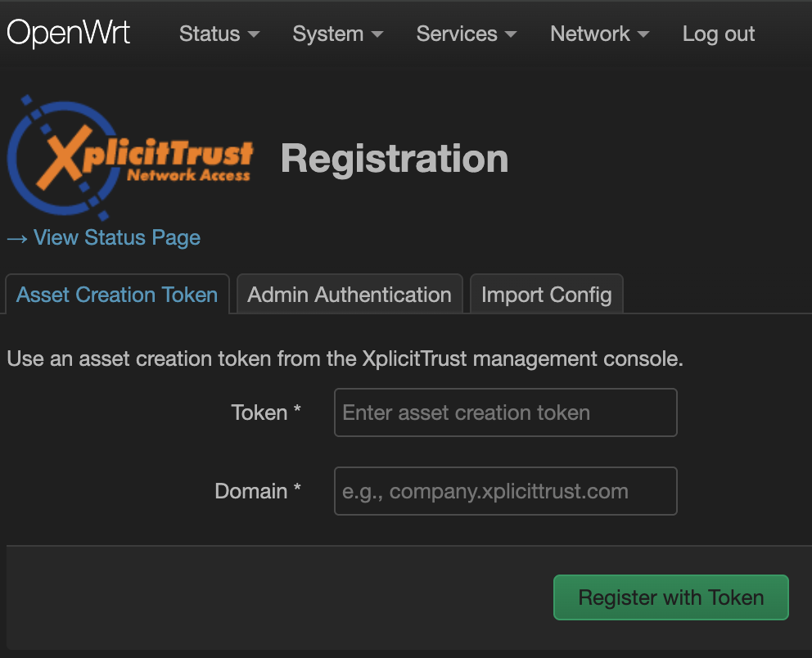Open the Status dropdown menu

tap(210, 34)
